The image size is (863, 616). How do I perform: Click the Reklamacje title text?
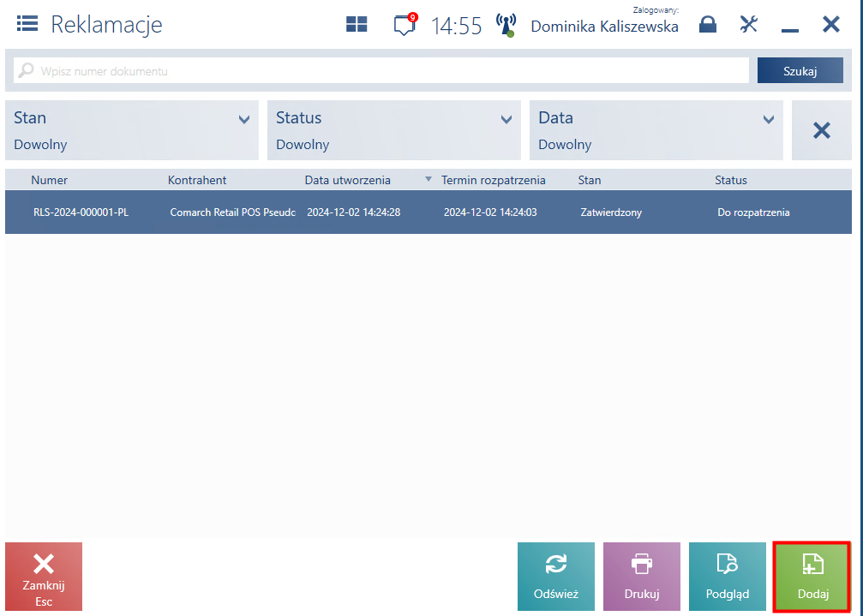click(107, 25)
